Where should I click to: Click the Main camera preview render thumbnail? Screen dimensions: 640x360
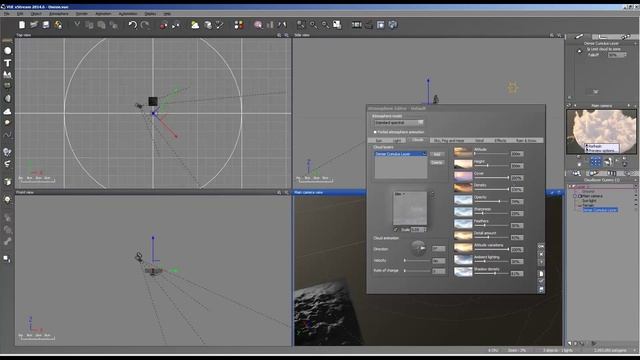(x=601, y=132)
